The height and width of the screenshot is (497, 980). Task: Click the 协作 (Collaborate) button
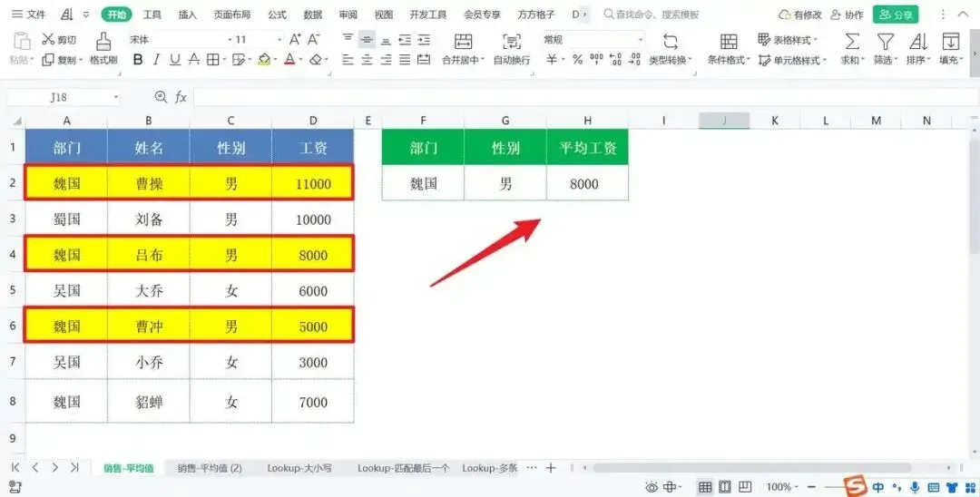[x=847, y=15]
